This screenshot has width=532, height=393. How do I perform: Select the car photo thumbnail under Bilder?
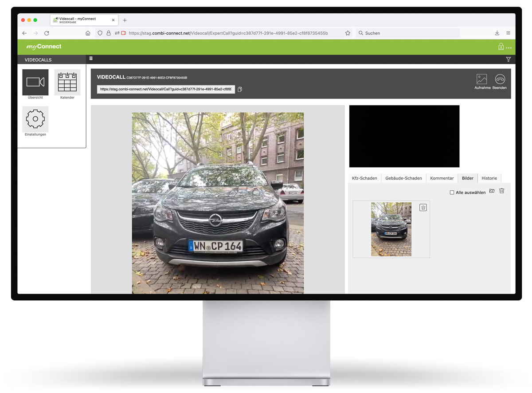[390, 229]
